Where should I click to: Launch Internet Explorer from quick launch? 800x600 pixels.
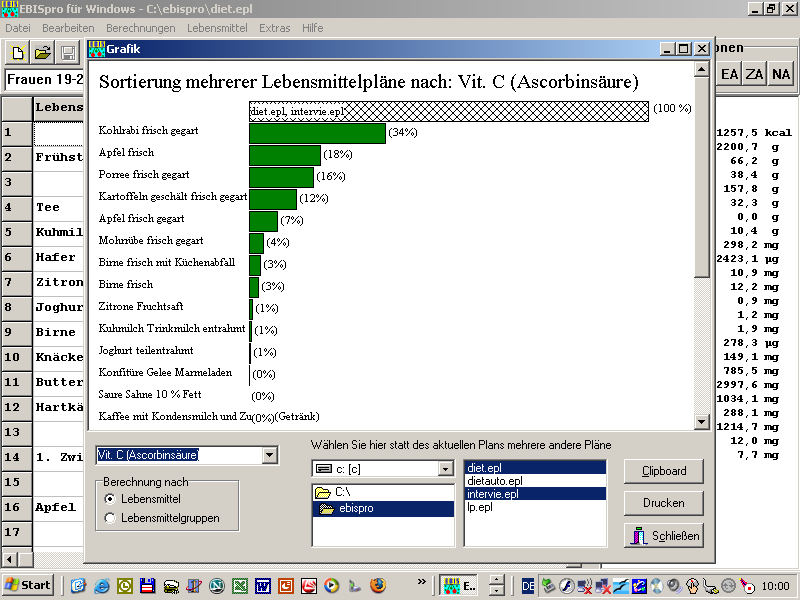101,585
